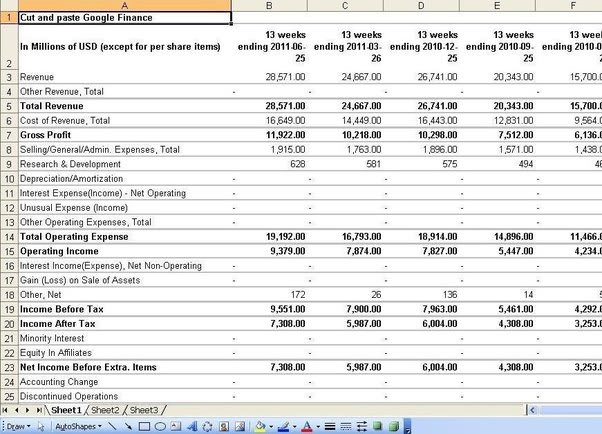Click the 'Total Revenue' label cell
The width and height of the screenshot is (602, 434).
click(x=124, y=106)
